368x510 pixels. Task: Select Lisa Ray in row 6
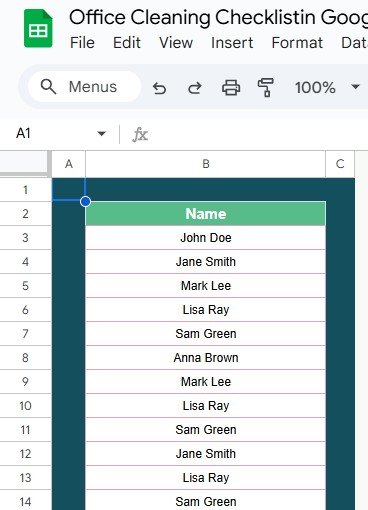point(206,310)
